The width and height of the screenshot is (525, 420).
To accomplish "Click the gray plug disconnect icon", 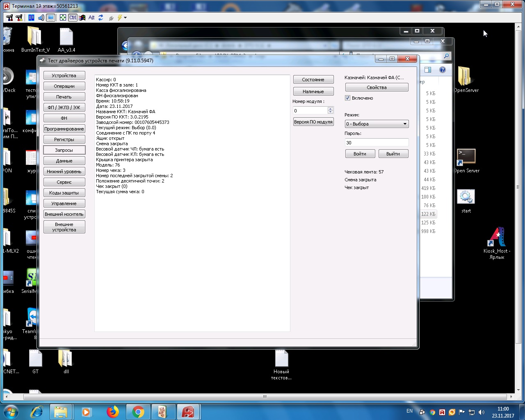I will coord(111,18).
